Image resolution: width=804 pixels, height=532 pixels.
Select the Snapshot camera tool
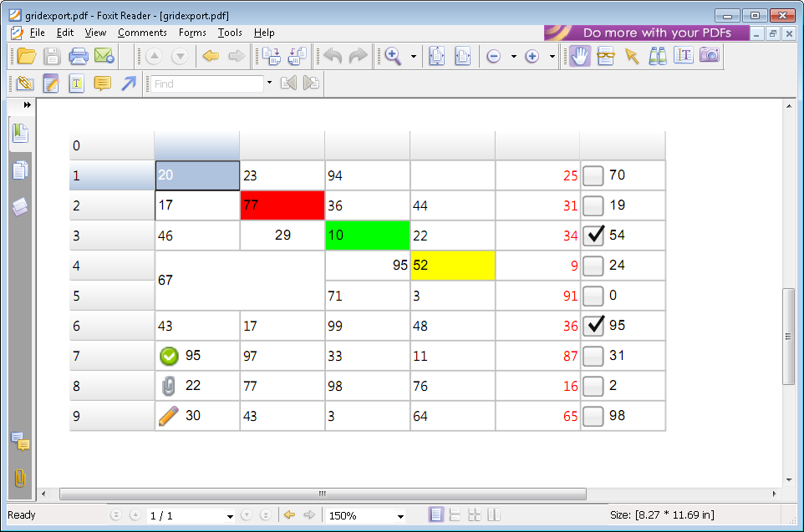[710, 55]
